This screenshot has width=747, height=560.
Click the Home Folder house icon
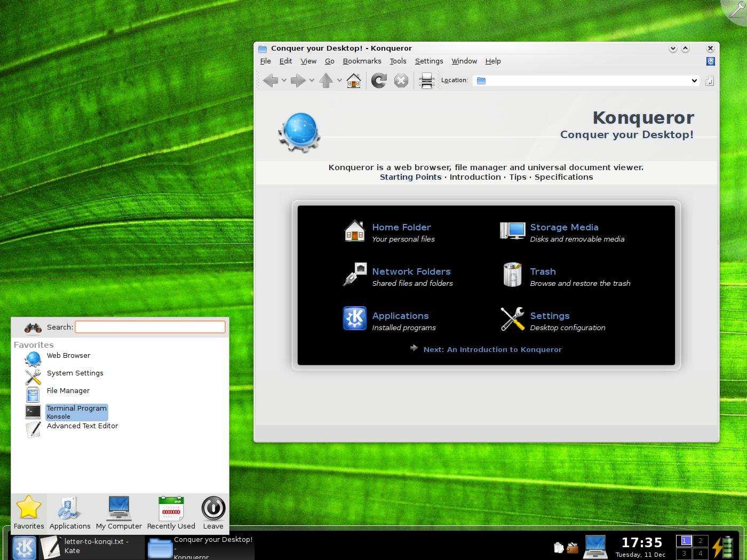(x=354, y=231)
